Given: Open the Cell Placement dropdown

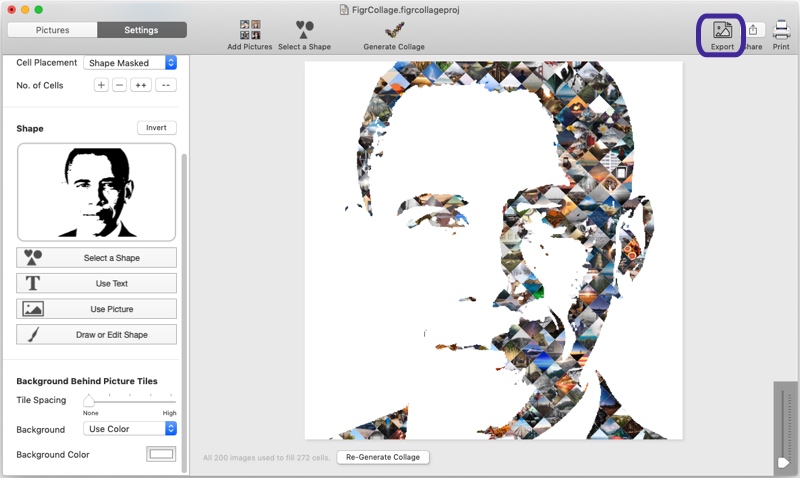Looking at the screenshot, I should click(x=130, y=63).
